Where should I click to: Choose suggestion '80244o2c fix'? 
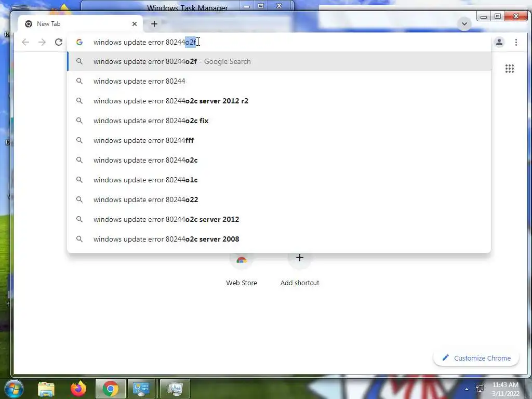[279, 121]
